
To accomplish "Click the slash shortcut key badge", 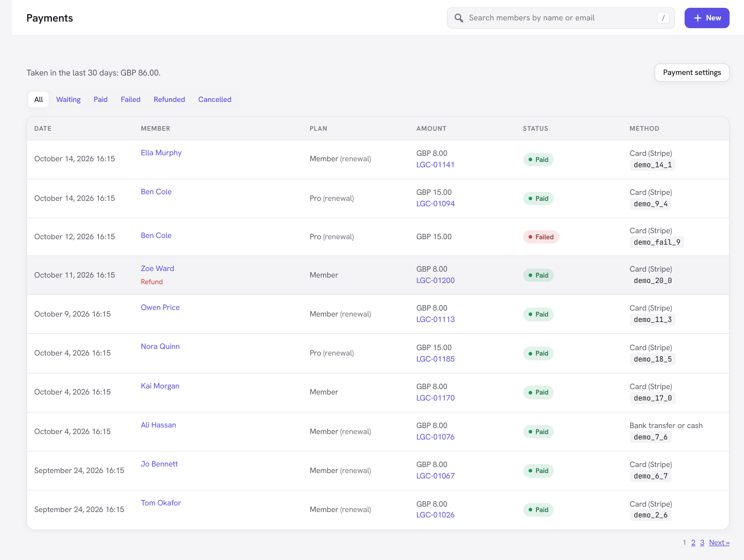I will coord(663,18).
